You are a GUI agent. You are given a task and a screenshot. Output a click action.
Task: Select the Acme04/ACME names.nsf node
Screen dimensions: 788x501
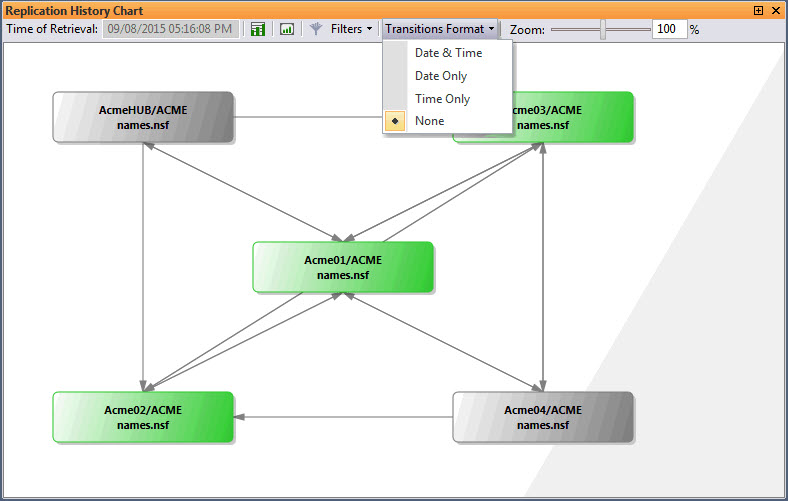[x=543, y=417]
